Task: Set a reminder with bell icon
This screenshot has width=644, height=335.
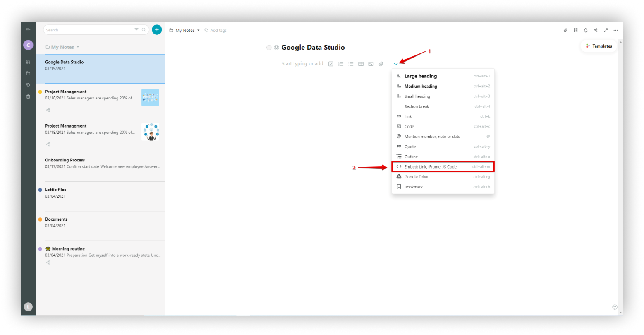Action: click(x=586, y=30)
